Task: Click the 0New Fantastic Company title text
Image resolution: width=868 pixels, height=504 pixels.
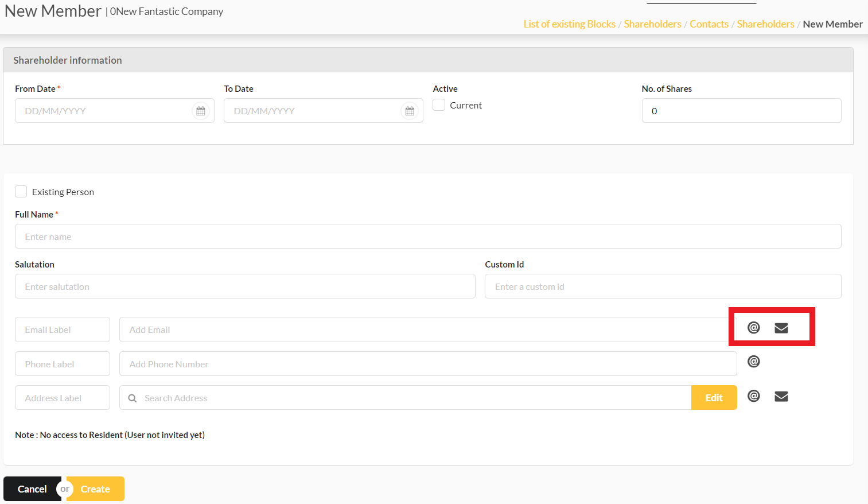Action: (x=166, y=11)
